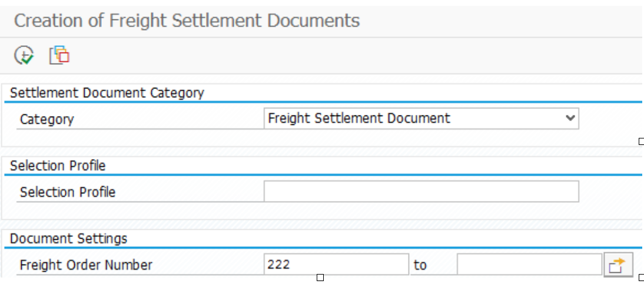The height and width of the screenshot is (284, 644).
Task: Click the Creation of Freight Settlement Documents title
Action: click(187, 20)
